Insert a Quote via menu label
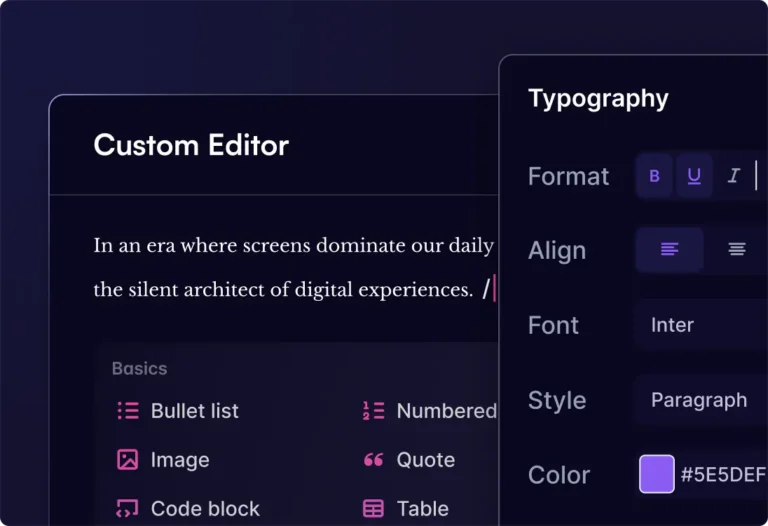 (426, 460)
